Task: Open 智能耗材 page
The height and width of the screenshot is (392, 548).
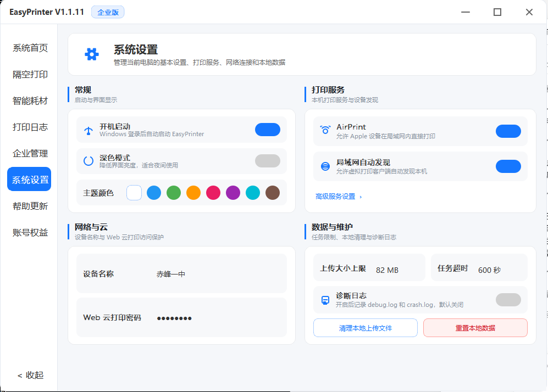Action: [30, 101]
